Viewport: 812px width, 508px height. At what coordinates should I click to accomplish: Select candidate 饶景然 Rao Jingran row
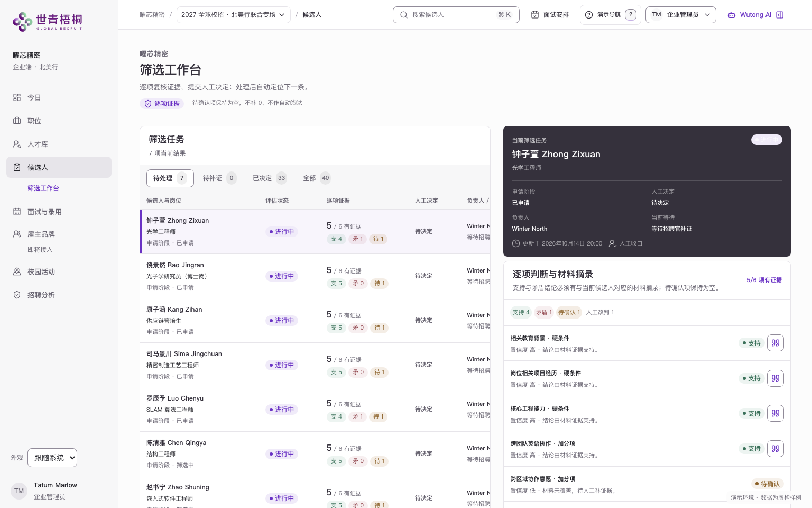coord(315,276)
